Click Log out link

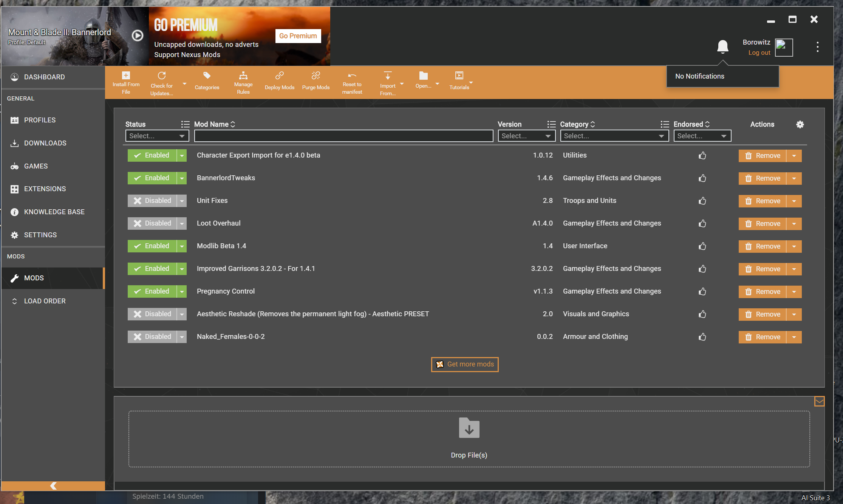759,53
